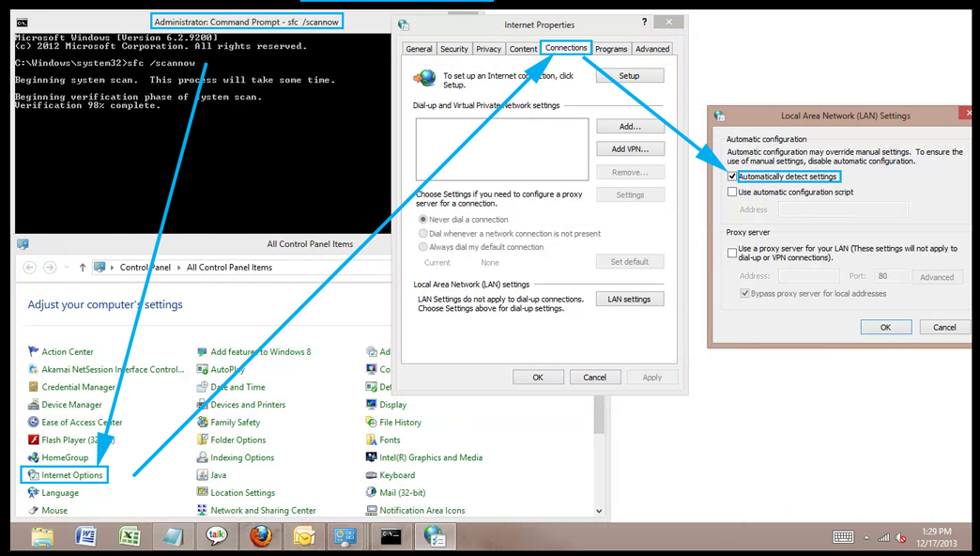Screen dimensions: 980x556
Task: Click the HomeGroup icon
Action: (34, 457)
